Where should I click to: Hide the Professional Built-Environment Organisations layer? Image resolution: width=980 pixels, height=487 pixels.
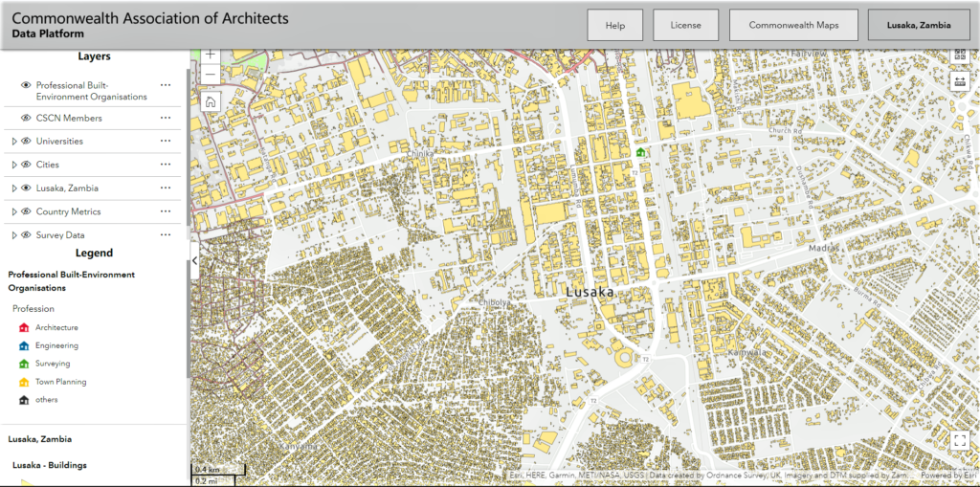[26, 85]
